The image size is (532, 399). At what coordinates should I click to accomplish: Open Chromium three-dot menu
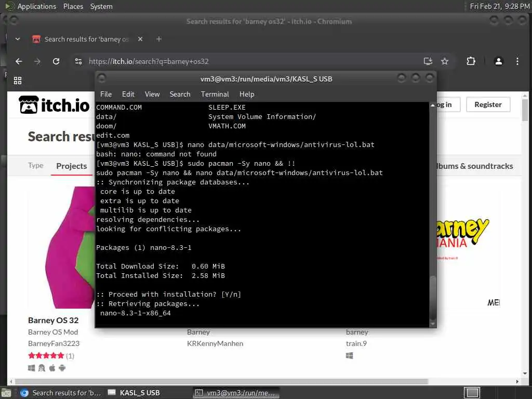pos(517,61)
